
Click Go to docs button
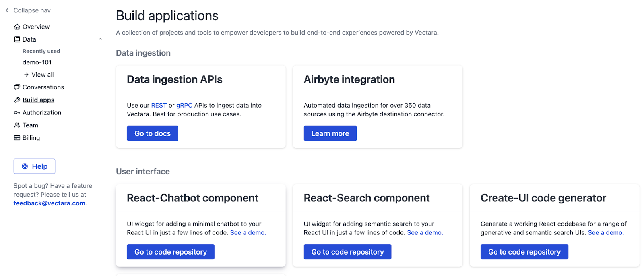153,133
